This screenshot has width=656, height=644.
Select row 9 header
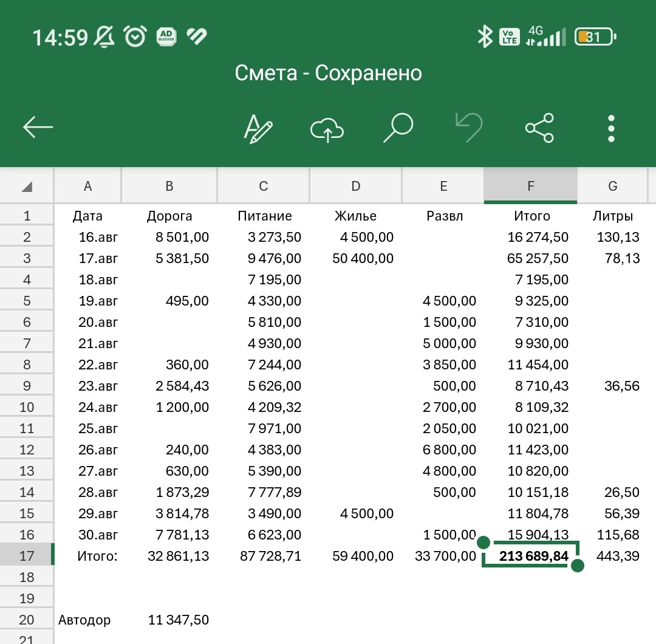click(x=27, y=386)
